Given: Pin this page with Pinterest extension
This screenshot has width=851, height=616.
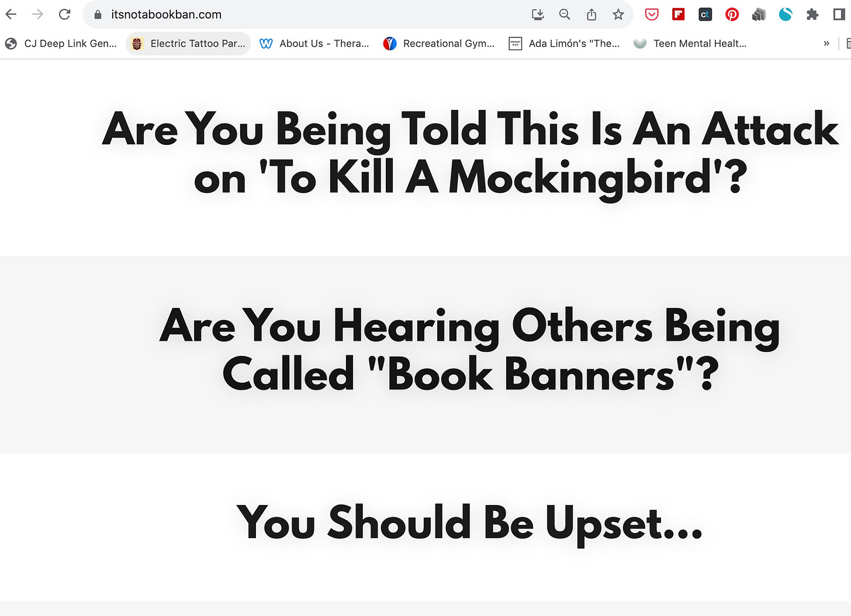Looking at the screenshot, I should pyautogui.click(x=732, y=15).
